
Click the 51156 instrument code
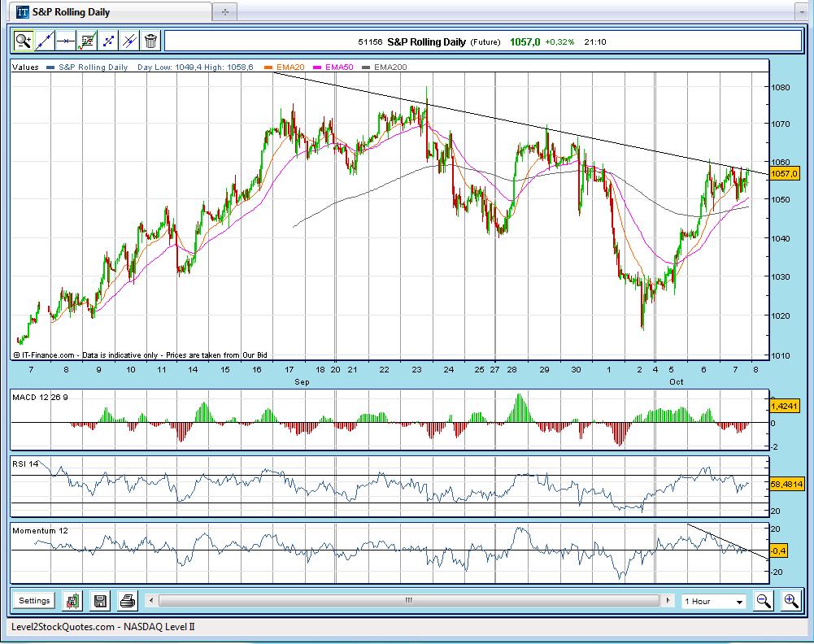click(x=370, y=42)
